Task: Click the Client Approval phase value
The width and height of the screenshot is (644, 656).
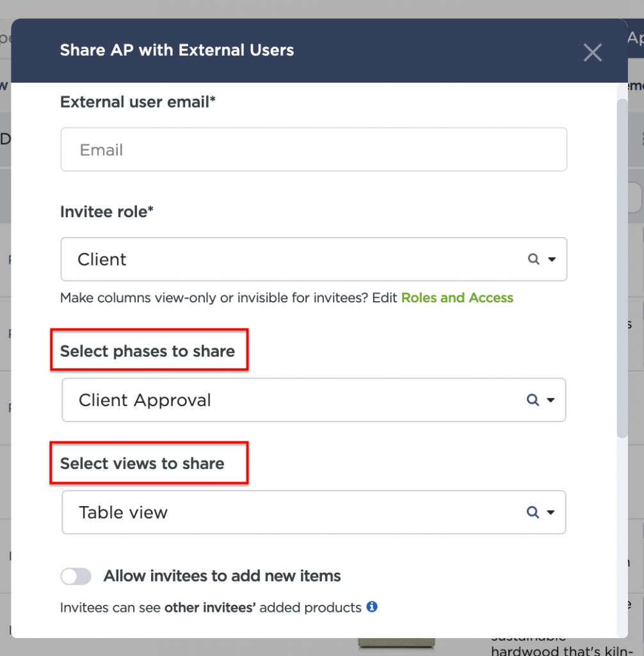Action: pyautogui.click(x=145, y=400)
